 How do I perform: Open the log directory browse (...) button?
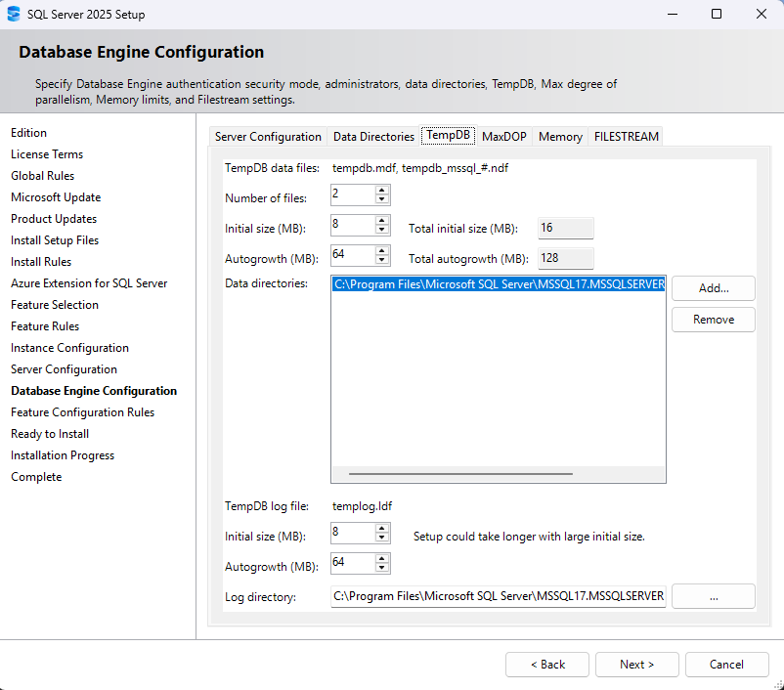tap(713, 595)
